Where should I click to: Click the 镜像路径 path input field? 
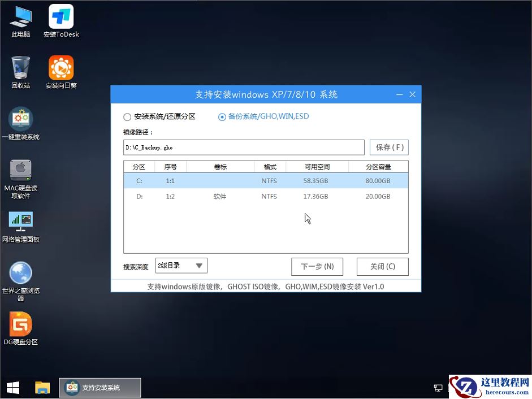[x=243, y=147]
